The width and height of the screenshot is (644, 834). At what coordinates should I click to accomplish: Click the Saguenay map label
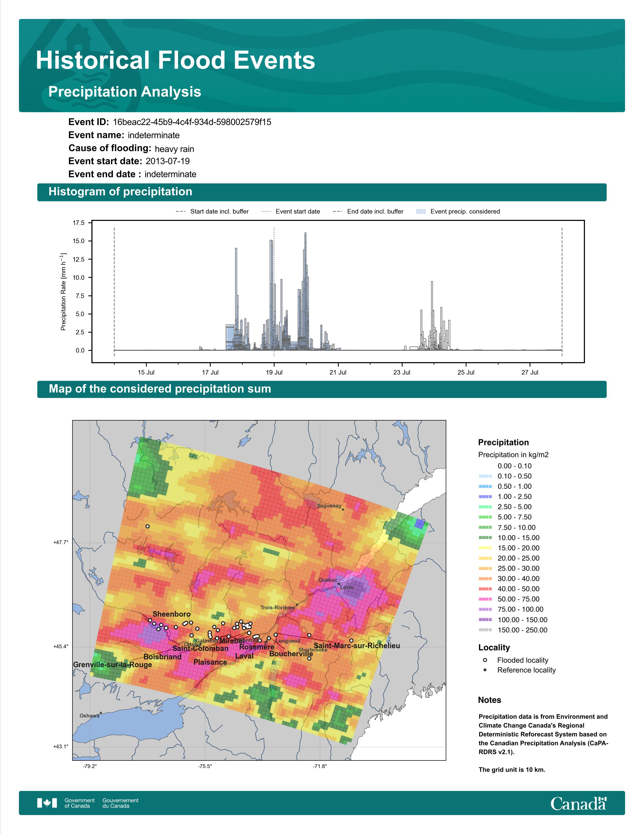[329, 506]
